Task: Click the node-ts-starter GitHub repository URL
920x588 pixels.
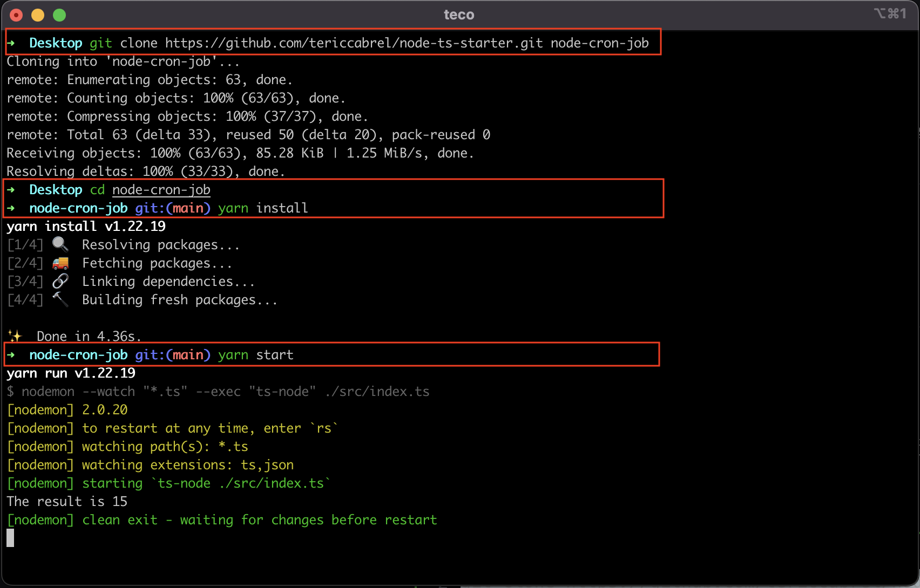Action: (x=354, y=43)
